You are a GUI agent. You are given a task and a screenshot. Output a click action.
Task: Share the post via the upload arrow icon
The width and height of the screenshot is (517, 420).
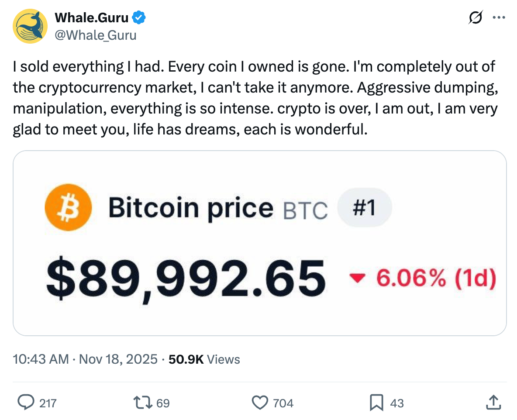tap(493, 403)
